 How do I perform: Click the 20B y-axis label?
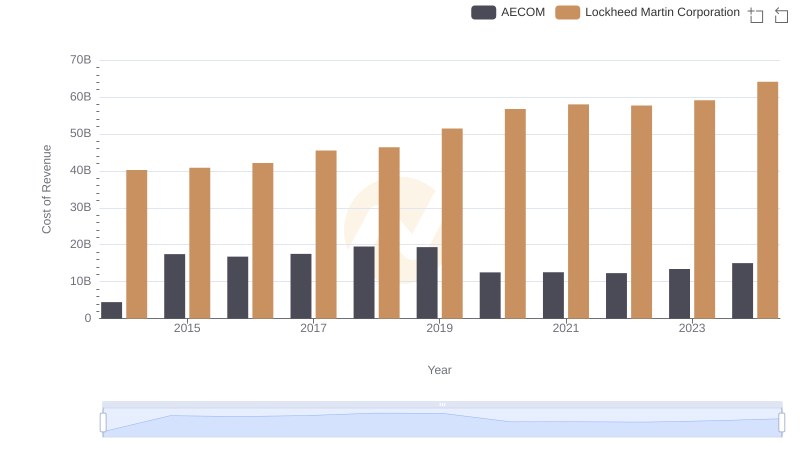(81, 244)
